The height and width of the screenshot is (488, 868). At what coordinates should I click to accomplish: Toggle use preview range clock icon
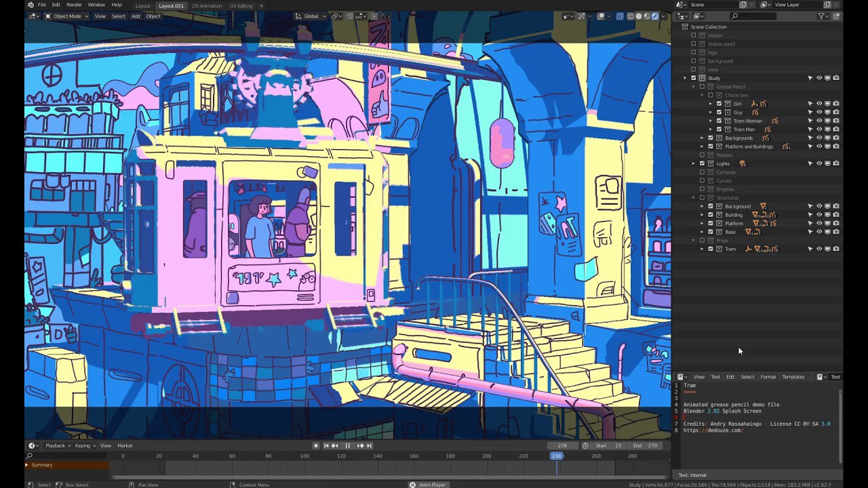[585, 445]
